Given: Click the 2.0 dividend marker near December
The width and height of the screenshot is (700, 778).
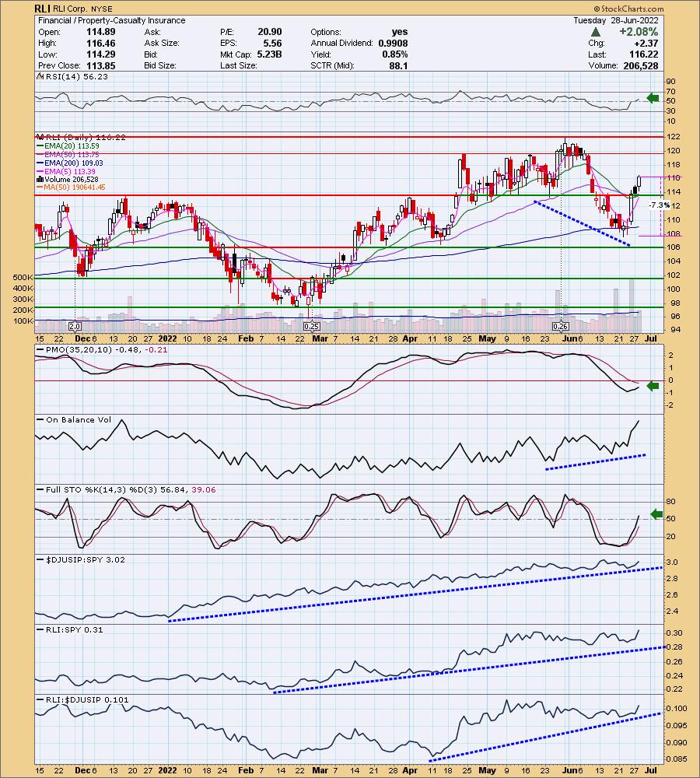Looking at the screenshot, I should (75, 327).
